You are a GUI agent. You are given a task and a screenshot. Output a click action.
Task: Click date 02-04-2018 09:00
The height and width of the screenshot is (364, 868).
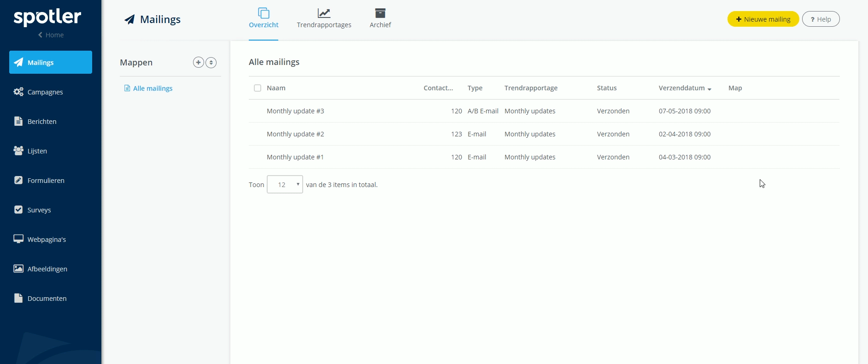click(x=685, y=134)
